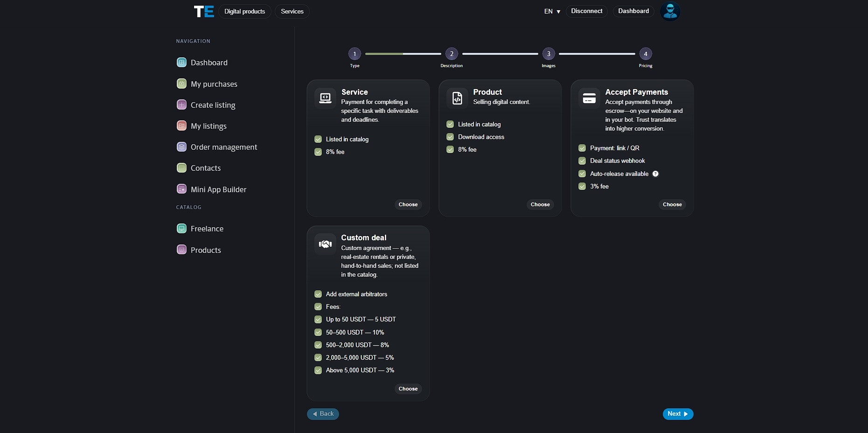868x433 pixels.
Task: Open the EN language dropdown
Action: pos(552,11)
